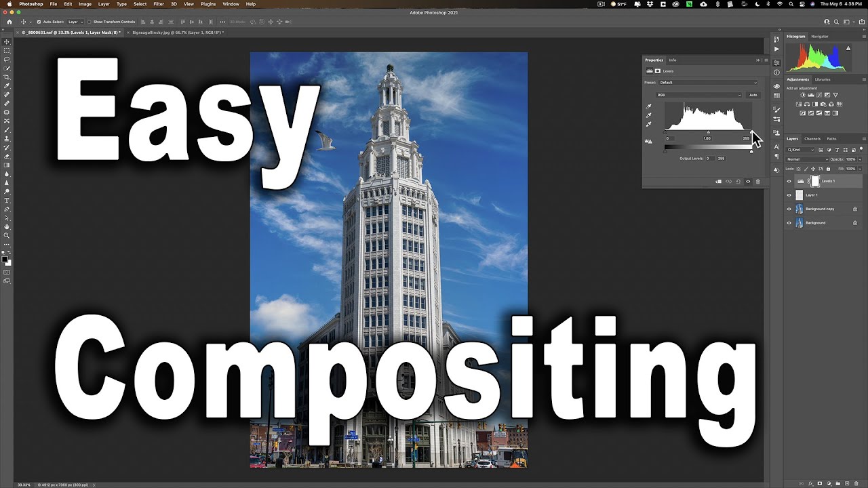Hide the Background layer

[789, 223]
